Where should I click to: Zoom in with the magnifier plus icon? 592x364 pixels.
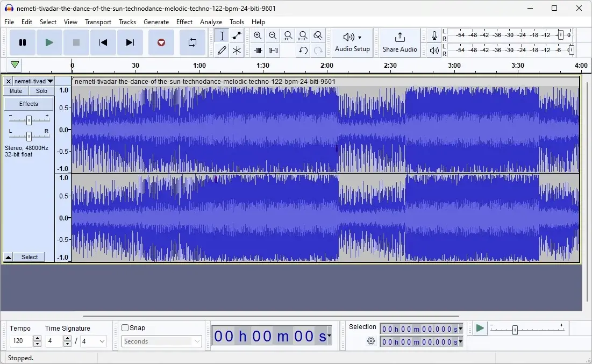click(x=258, y=35)
